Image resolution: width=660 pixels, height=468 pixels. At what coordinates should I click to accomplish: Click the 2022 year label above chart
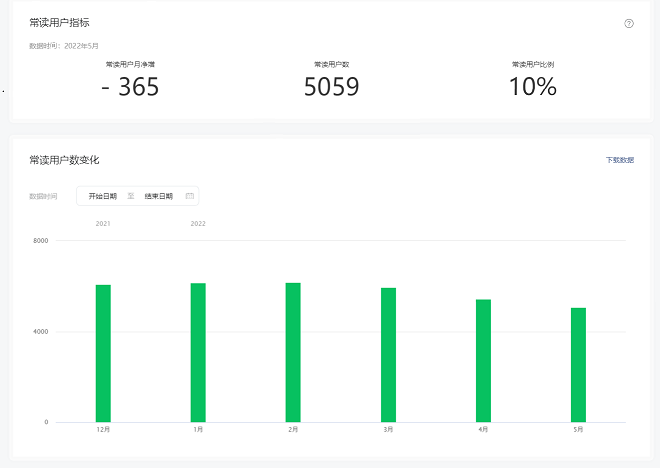[198, 224]
